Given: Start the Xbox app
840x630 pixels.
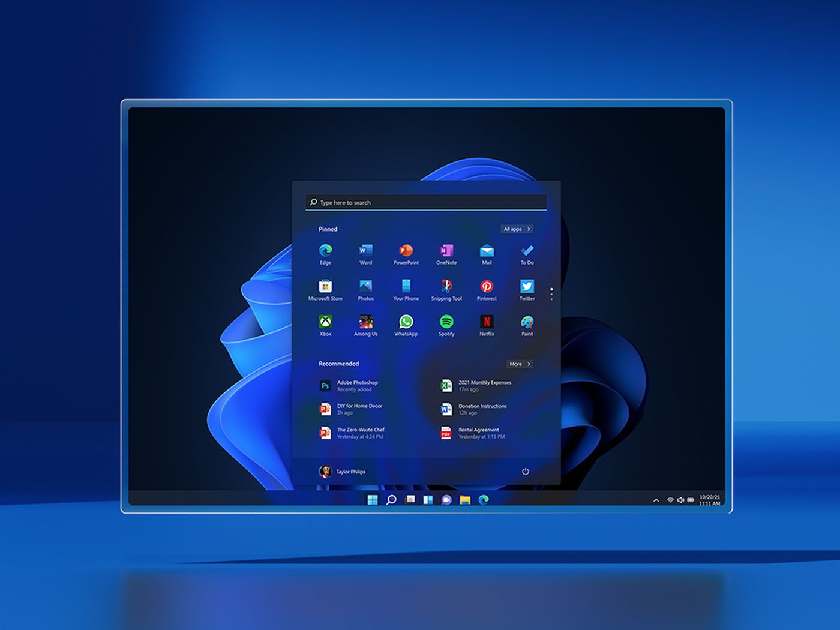Looking at the screenshot, I should coord(326,323).
